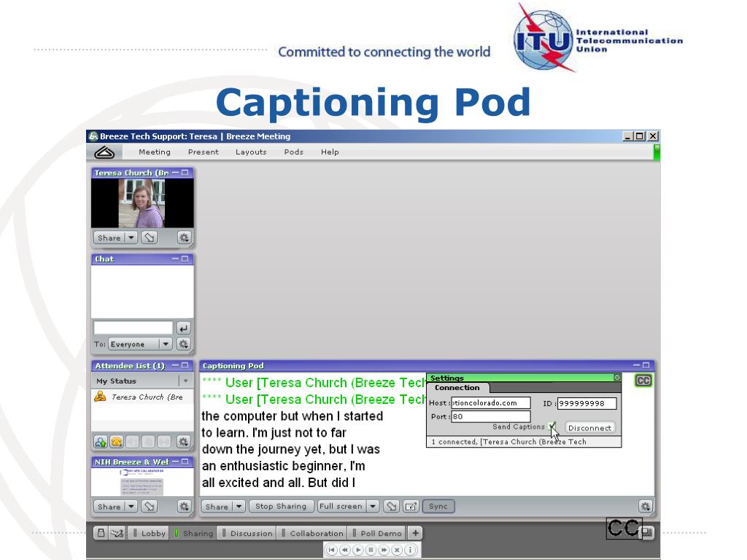Toggle the Send Captions checkbox
The width and height of the screenshot is (747, 560).
point(551,426)
